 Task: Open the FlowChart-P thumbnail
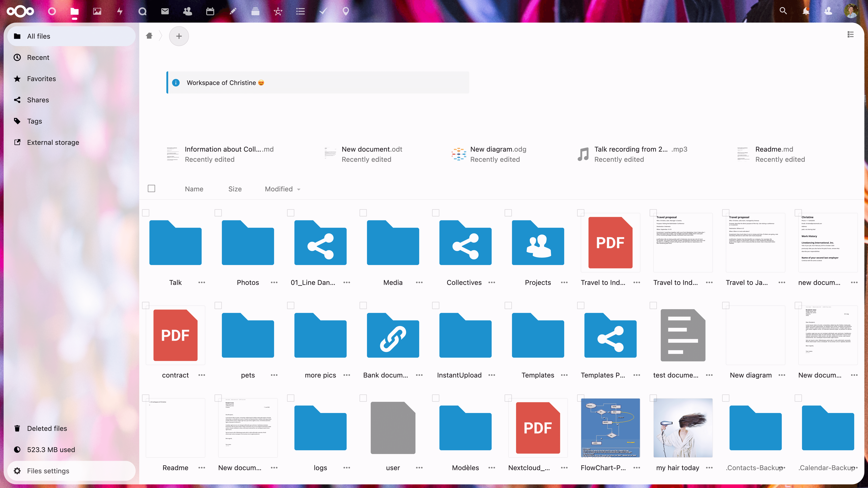click(610, 428)
